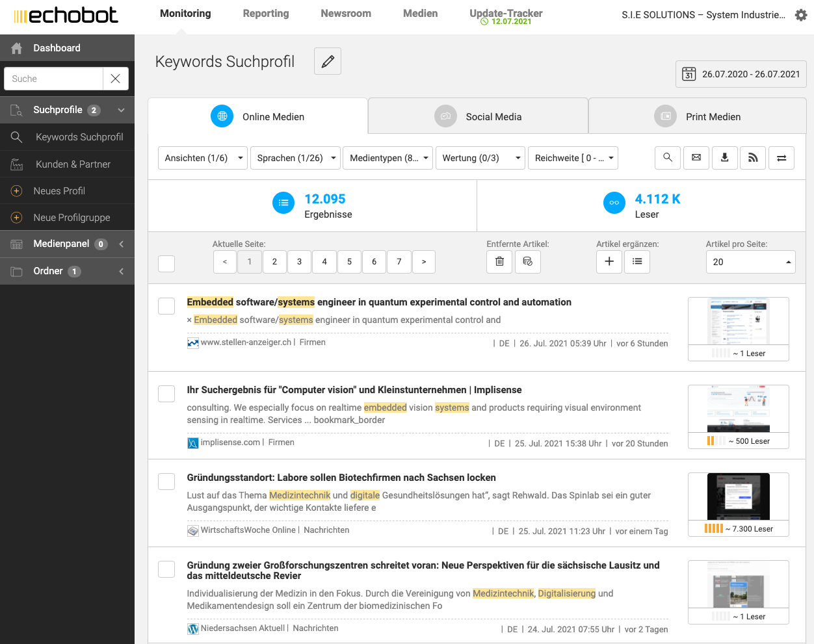The width and height of the screenshot is (814, 644).
Task: Click the email envelope icon in toolbar
Action: (696, 158)
